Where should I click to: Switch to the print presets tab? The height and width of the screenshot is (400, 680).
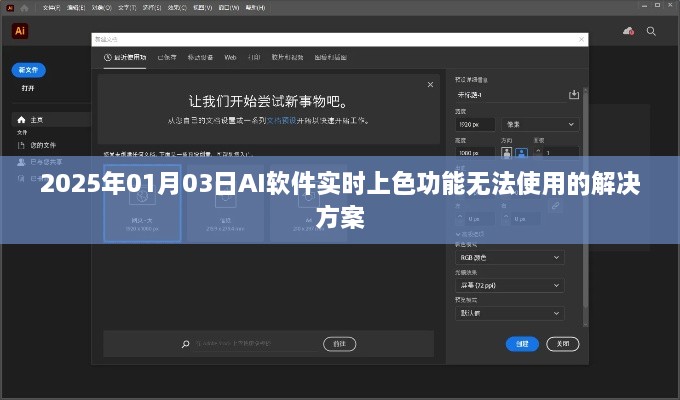click(x=254, y=57)
